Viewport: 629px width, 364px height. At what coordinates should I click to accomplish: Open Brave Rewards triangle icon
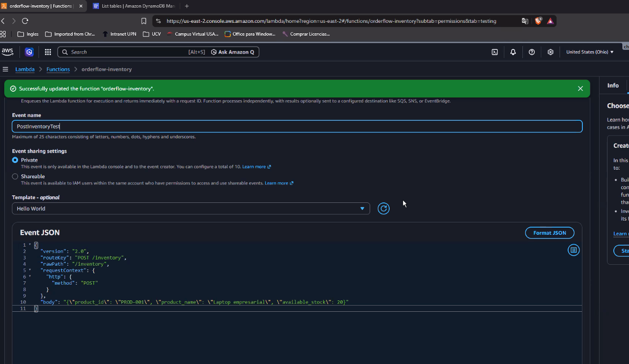coord(550,21)
